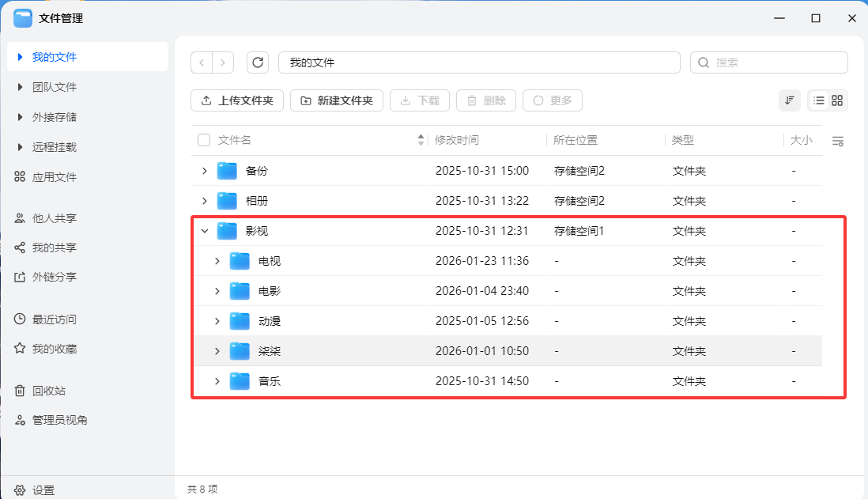The height and width of the screenshot is (499, 868).
Task: Expand the 团队文件 sidebar section
Action: pyautogui.click(x=20, y=86)
